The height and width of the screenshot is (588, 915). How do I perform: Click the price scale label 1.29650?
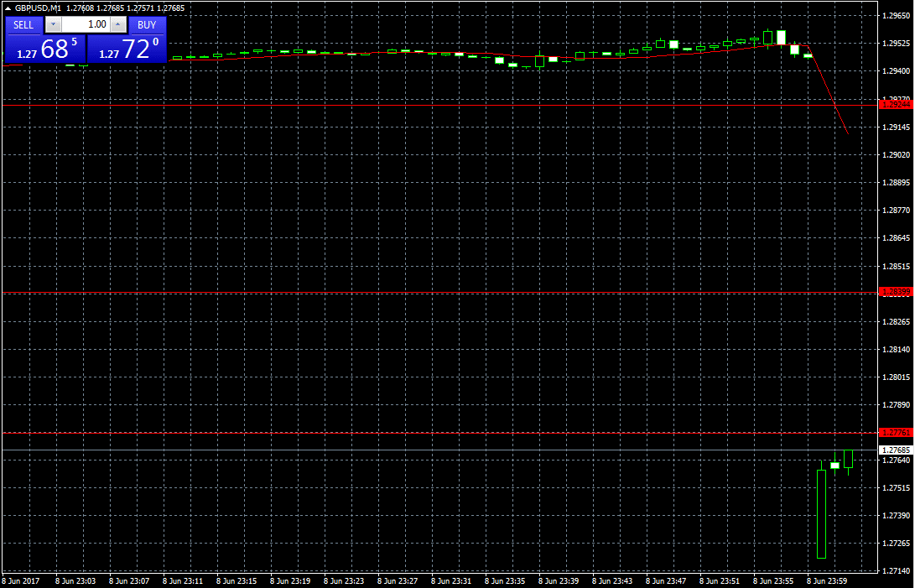[897, 16]
